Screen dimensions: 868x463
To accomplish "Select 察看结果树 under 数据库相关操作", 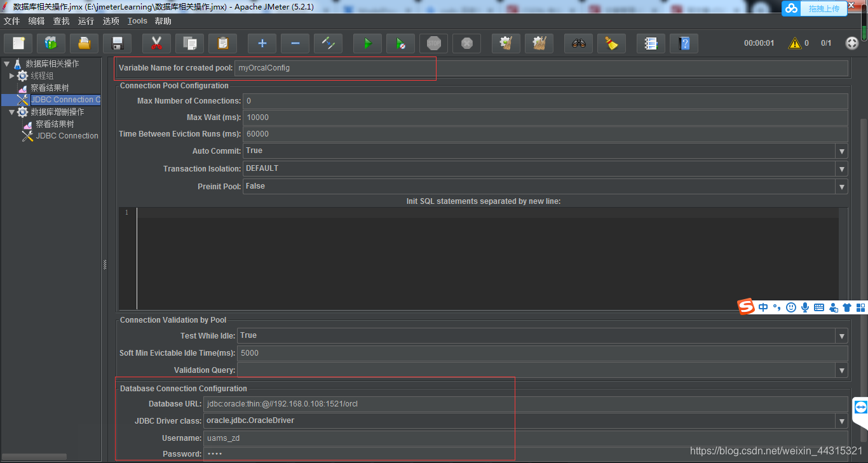I will pos(50,88).
